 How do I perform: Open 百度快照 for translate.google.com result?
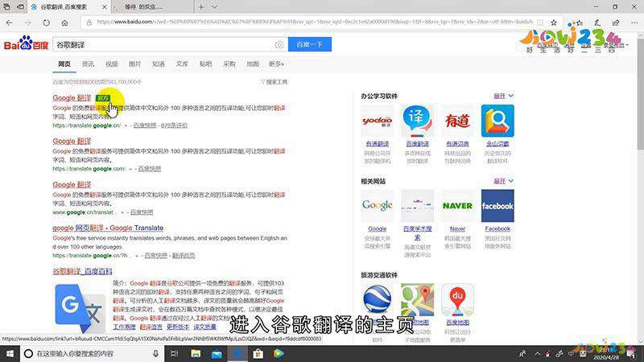[x=149, y=169]
